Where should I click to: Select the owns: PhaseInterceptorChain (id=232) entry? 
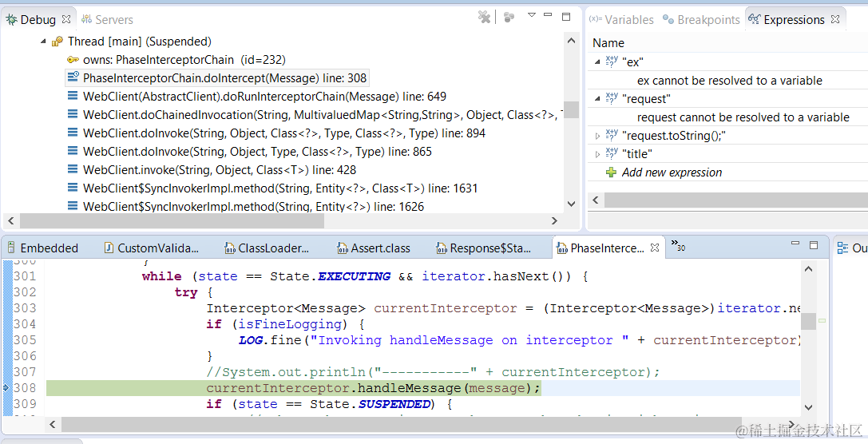point(184,60)
